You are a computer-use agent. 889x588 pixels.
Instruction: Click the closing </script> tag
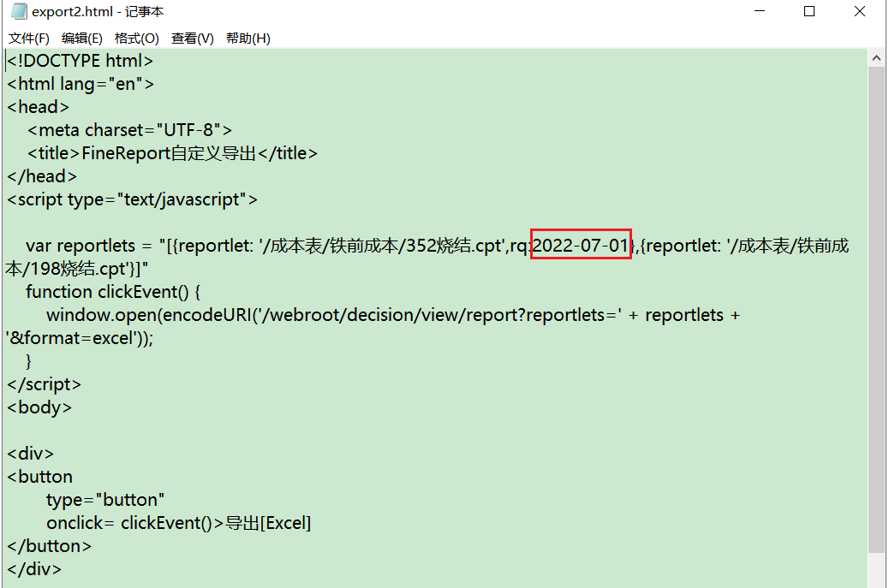point(45,384)
